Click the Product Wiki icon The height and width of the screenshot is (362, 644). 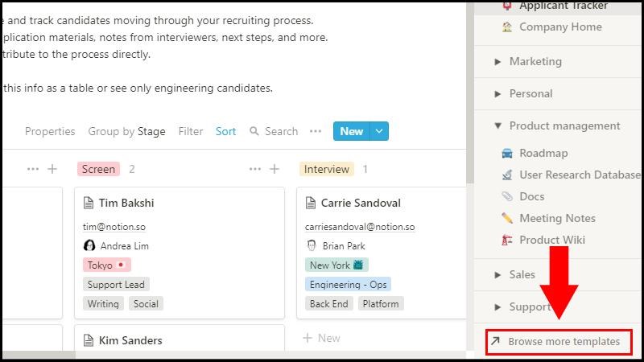(x=507, y=240)
